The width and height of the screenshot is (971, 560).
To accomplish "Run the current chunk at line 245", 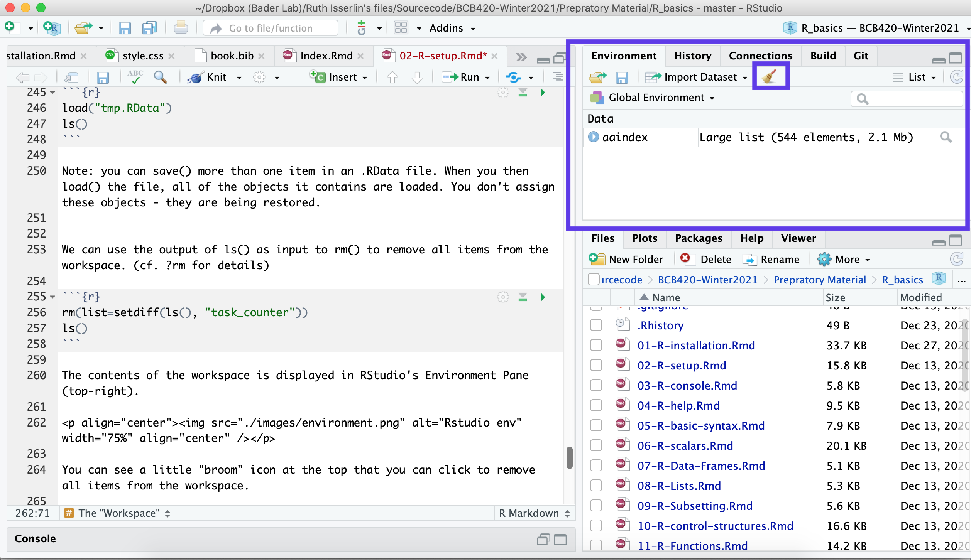I will click(543, 93).
